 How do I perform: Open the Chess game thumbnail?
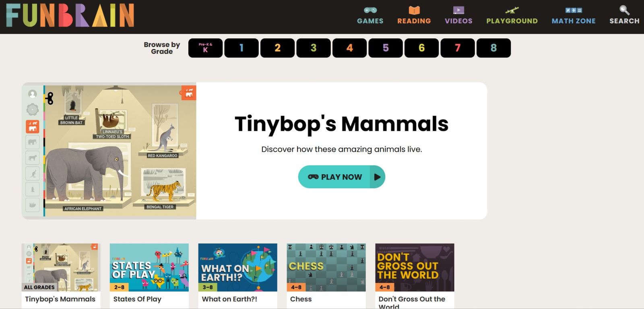pyautogui.click(x=326, y=267)
